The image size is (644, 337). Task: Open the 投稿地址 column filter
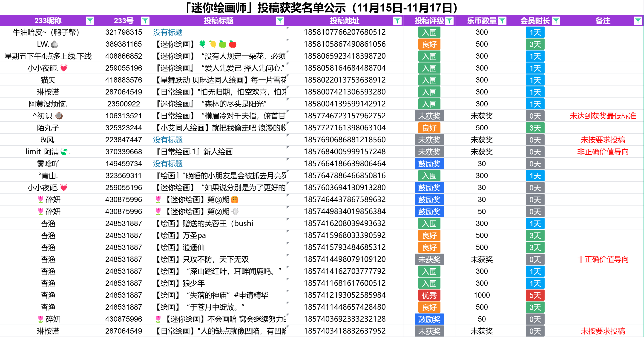tap(397, 21)
